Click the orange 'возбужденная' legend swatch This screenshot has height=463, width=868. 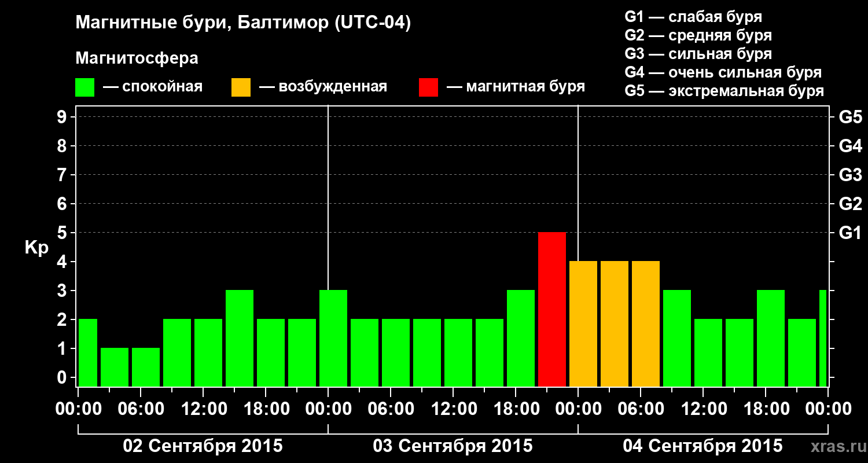pos(241,87)
